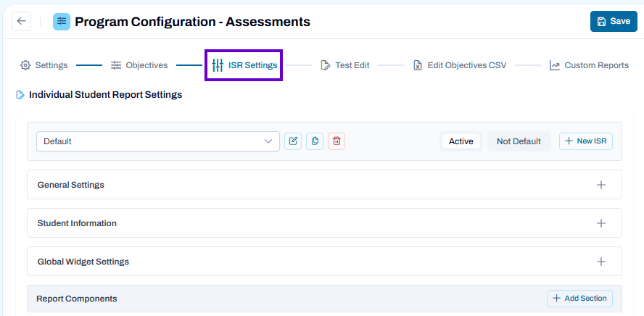Toggle the Not Default status
Image resolution: width=644 pixels, height=316 pixels.
[x=519, y=141]
